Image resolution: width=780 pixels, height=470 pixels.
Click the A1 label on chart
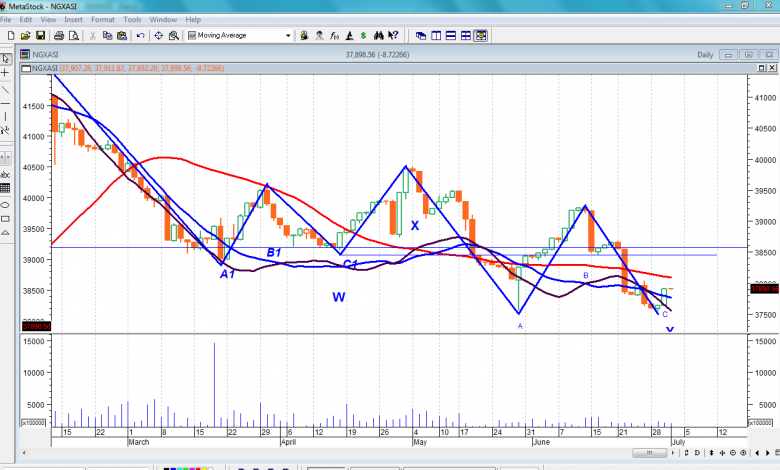coord(227,274)
